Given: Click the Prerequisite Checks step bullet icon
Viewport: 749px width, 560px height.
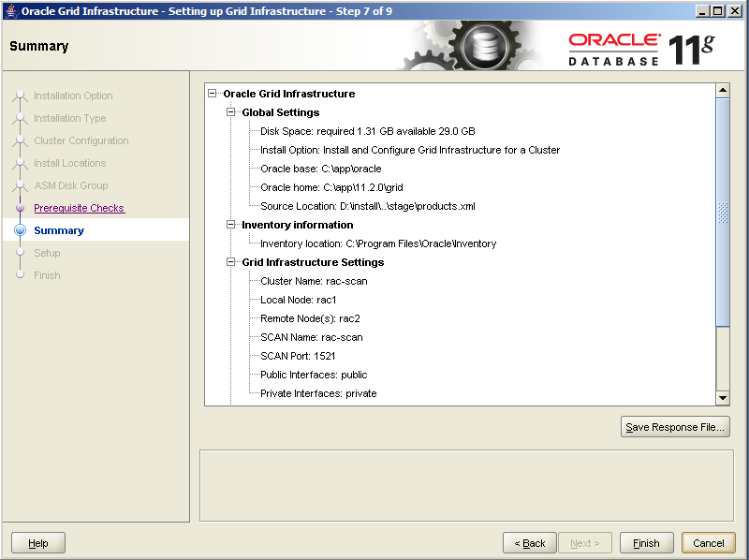Looking at the screenshot, I should [20, 208].
